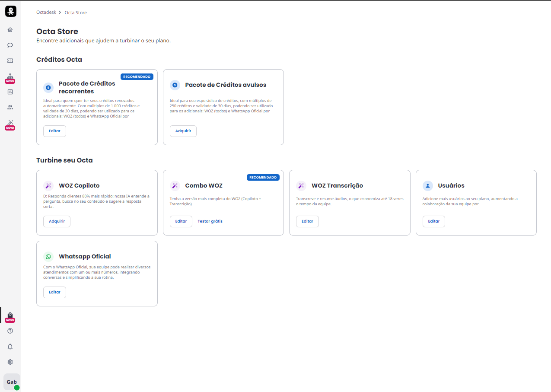Click the WOZ Transcrição card title

point(337,185)
